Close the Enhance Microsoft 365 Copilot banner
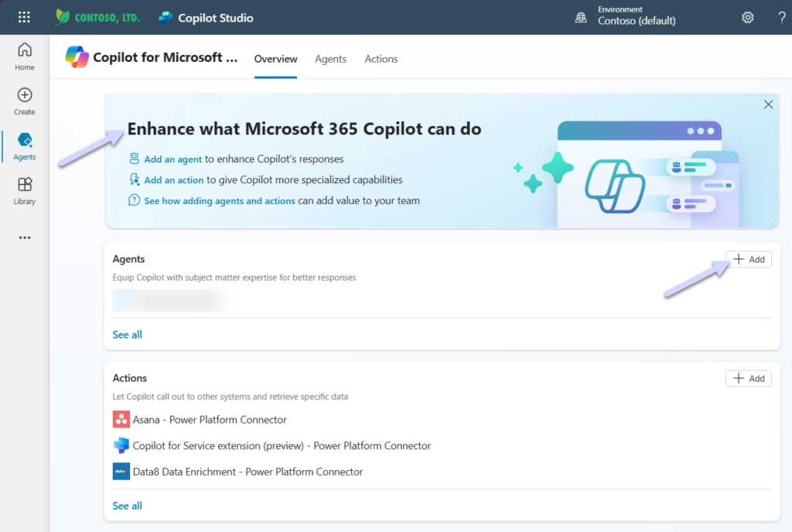This screenshot has height=532, width=792. (x=768, y=104)
